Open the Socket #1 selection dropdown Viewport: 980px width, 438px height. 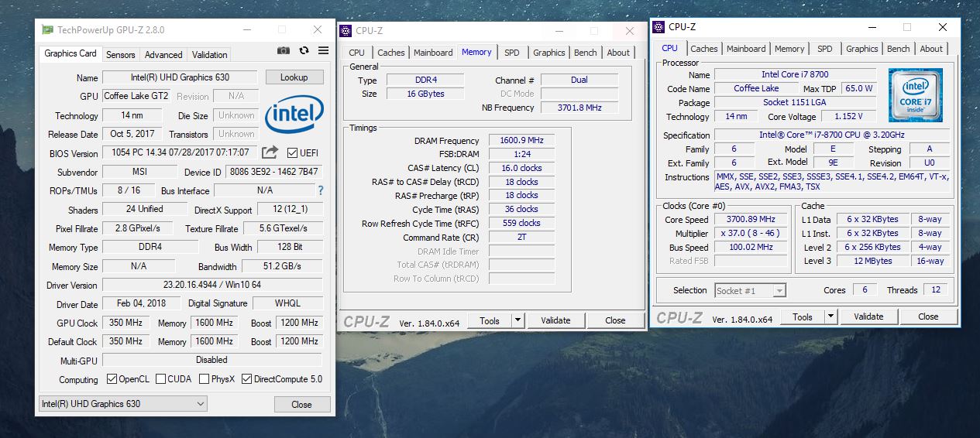750,291
